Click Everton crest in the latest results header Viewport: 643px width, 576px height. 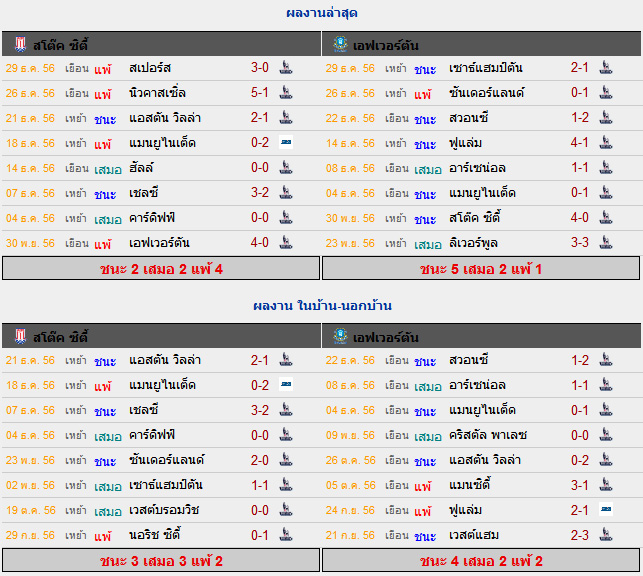pyautogui.click(x=340, y=44)
